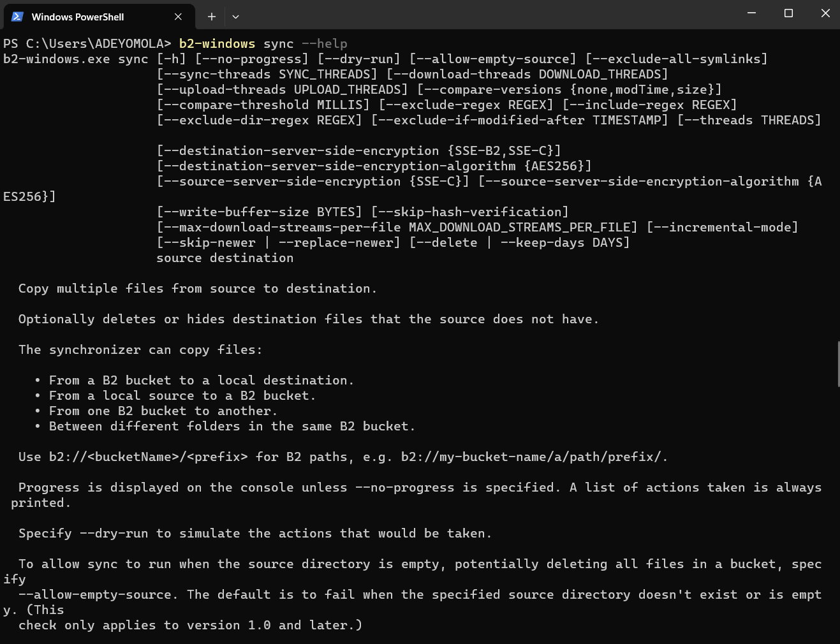This screenshot has width=840, height=644.
Task: Click '[--download-threads DOWNLOAD_THREADS]' text
Action: (527, 74)
